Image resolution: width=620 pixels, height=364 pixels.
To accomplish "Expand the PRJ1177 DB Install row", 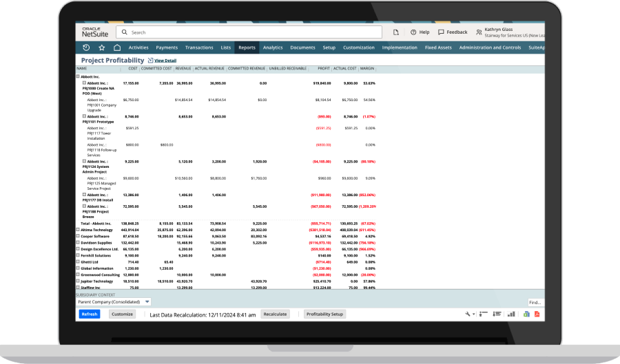I will pos(84,194).
